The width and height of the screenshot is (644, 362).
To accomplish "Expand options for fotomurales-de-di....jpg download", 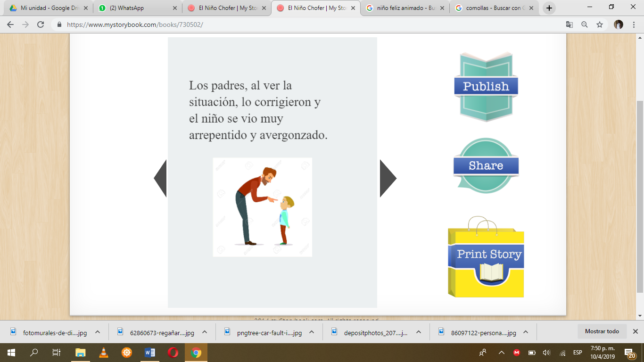I will (98, 332).
